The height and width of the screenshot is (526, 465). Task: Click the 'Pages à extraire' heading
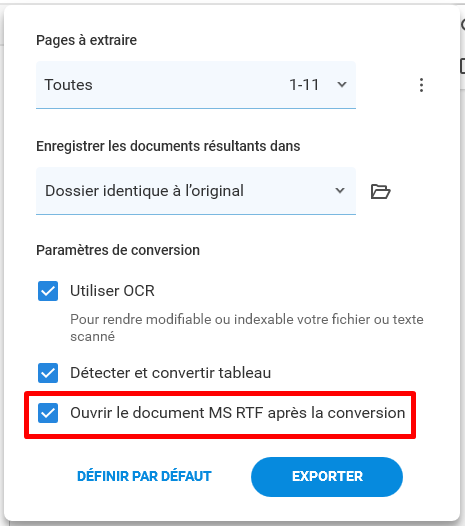(x=87, y=40)
